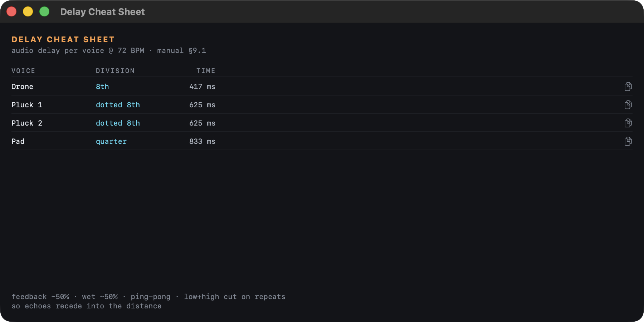
Task: Click the 8th division for Drone
Action: pyautogui.click(x=102, y=87)
